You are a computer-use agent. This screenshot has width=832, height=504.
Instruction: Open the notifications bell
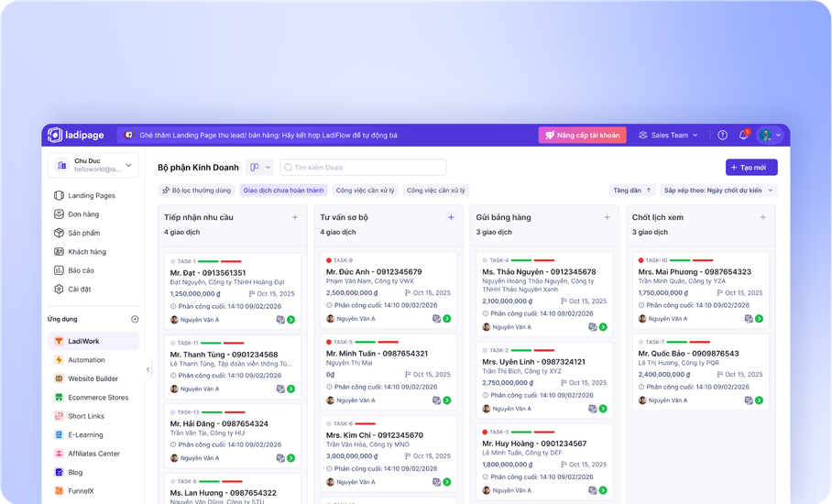(743, 136)
